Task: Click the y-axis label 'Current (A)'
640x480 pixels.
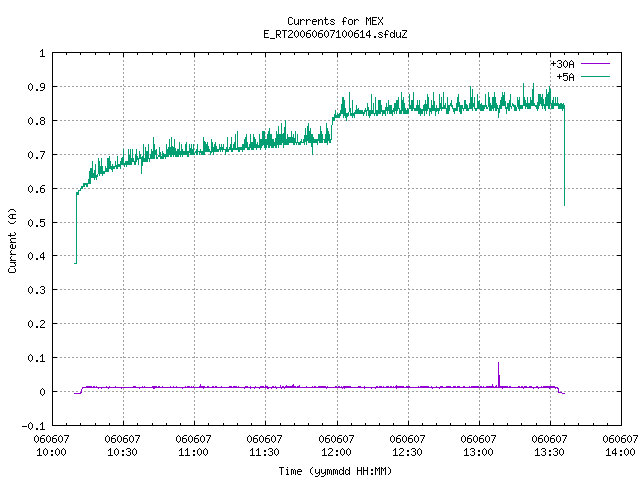Action: 12,240
